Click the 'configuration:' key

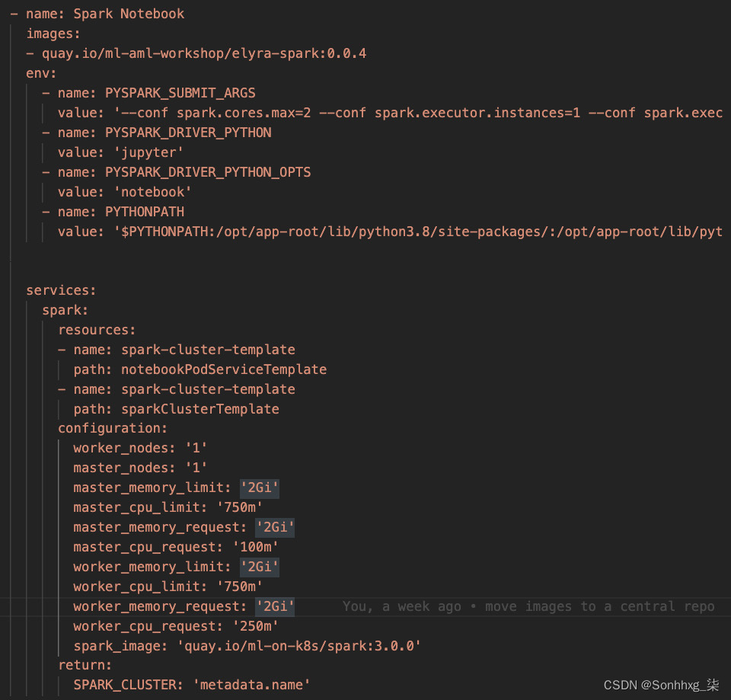(x=113, y=429)
